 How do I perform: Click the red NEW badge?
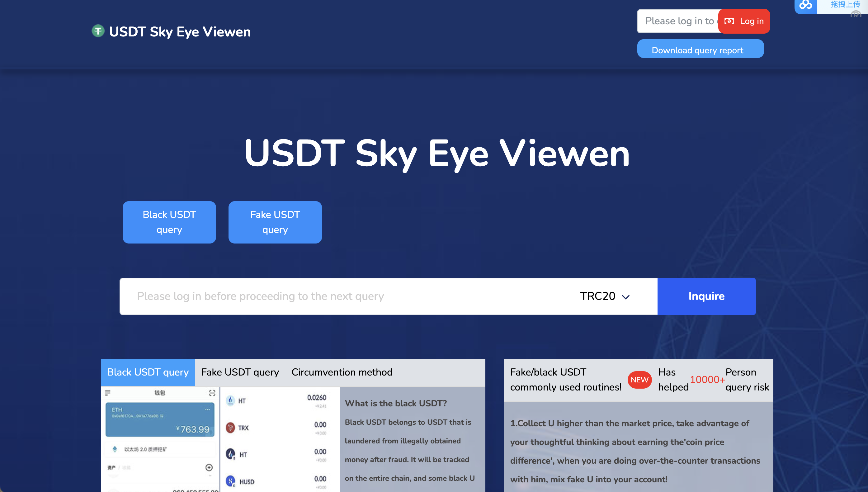639,380
